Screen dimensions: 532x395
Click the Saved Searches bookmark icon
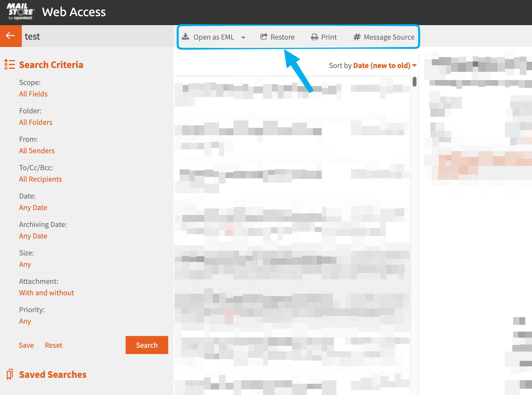(x=10, y=374)
